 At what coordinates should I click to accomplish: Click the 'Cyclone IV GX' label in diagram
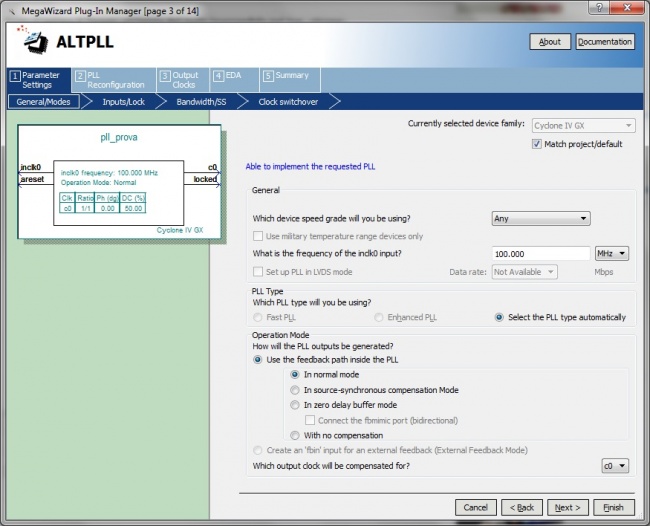[180, 230]
